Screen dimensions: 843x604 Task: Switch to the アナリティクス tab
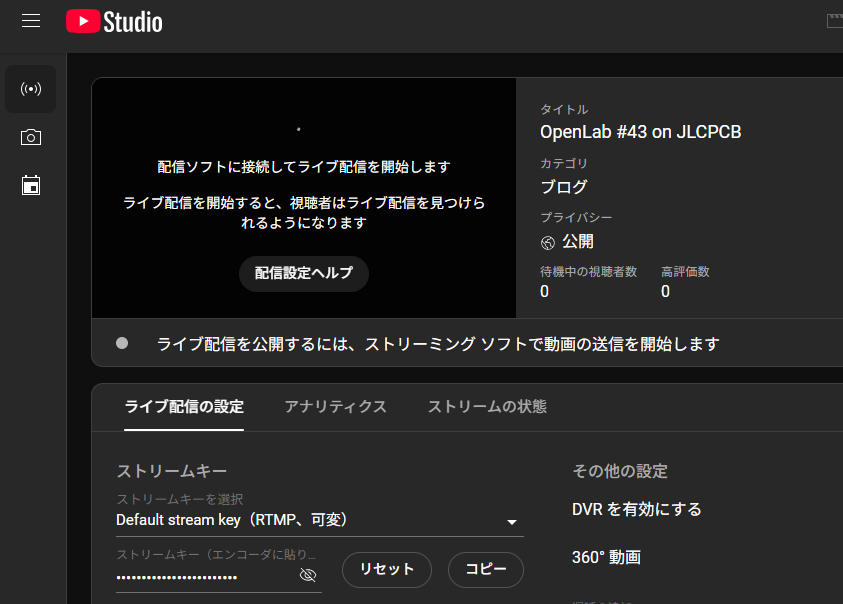pos(333,407)
